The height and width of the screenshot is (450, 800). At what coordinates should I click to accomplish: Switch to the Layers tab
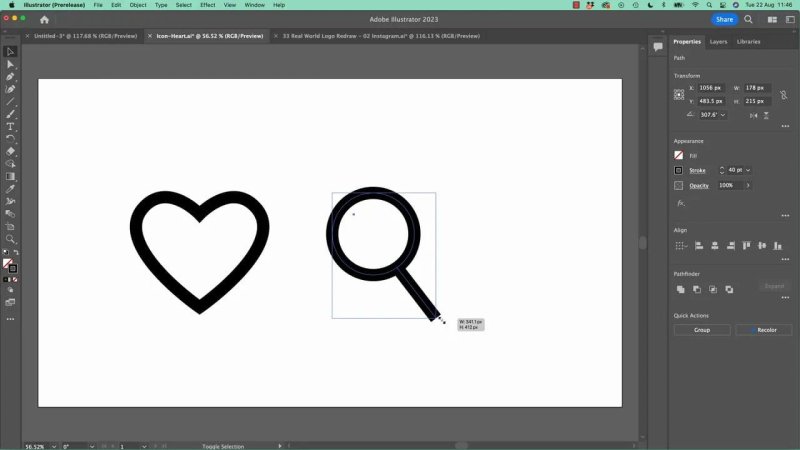point(718,42)
